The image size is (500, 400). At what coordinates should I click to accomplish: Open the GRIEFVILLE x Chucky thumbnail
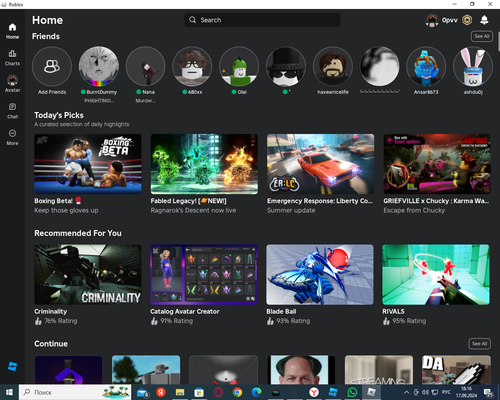437,164
